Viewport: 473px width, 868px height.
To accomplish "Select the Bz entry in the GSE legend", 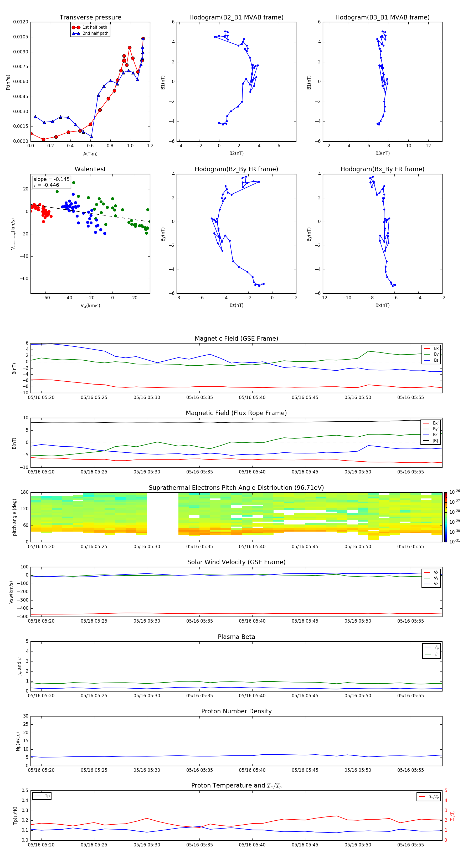I will tap(431, 361).
